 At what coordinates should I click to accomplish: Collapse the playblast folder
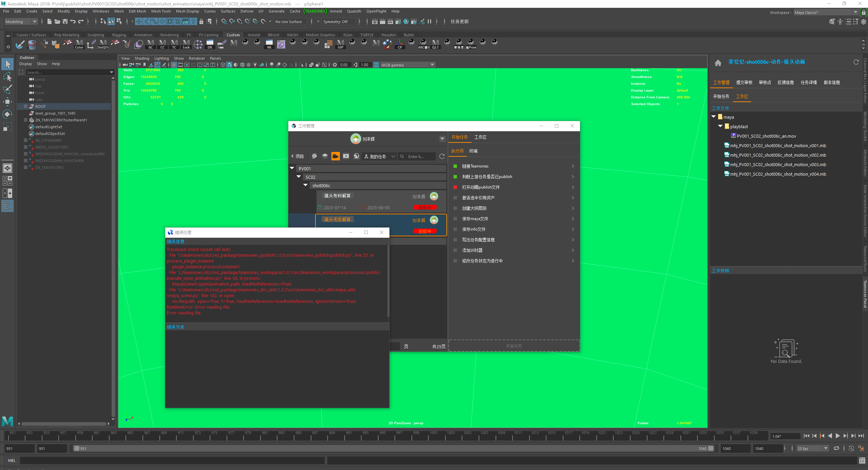pyautogui.click(x=720, y=126)
